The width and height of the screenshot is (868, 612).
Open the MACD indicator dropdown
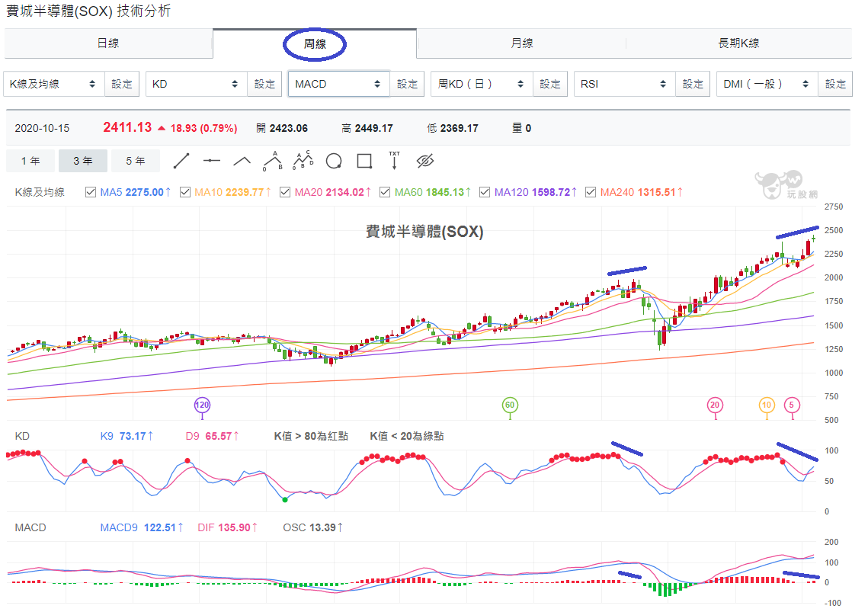[339, 84]
